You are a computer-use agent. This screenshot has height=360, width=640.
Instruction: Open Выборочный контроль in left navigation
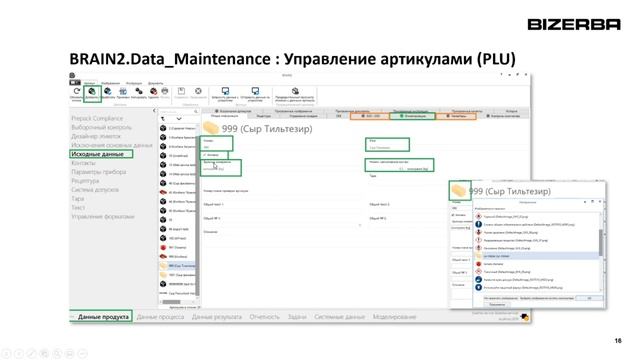click(102, 127)
